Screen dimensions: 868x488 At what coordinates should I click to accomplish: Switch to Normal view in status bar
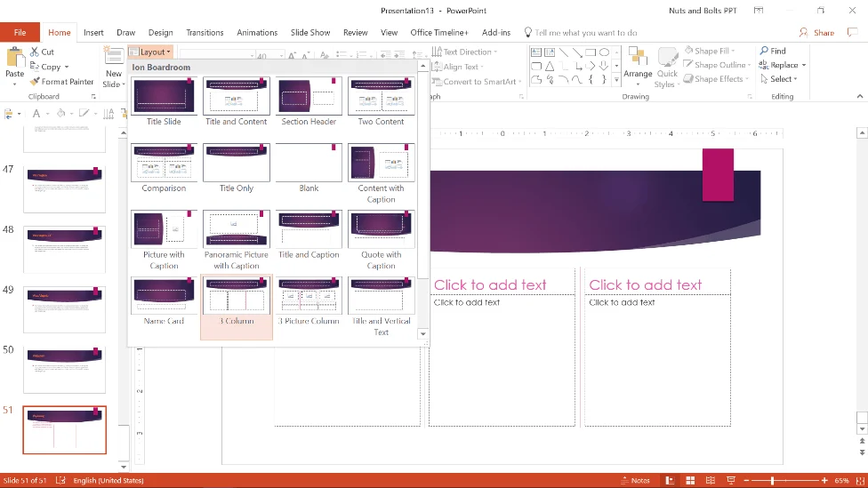click(x=670, y=480)
